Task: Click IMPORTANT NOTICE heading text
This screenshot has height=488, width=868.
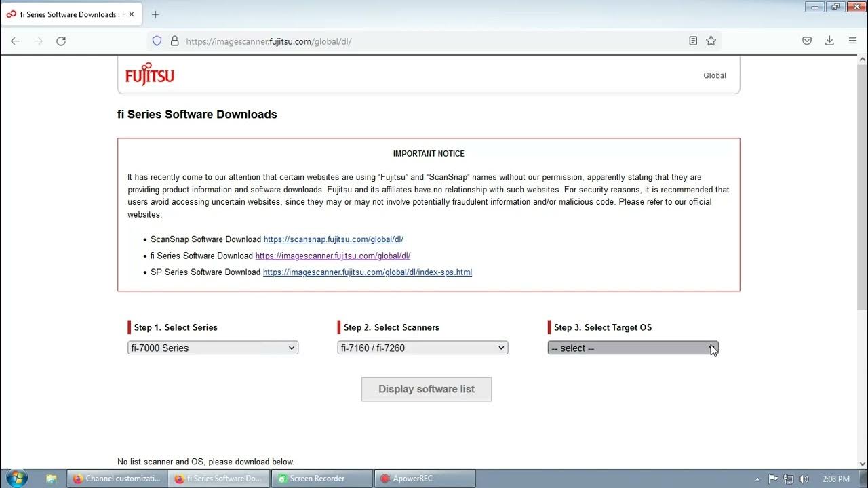Action: tap(429, 154)
